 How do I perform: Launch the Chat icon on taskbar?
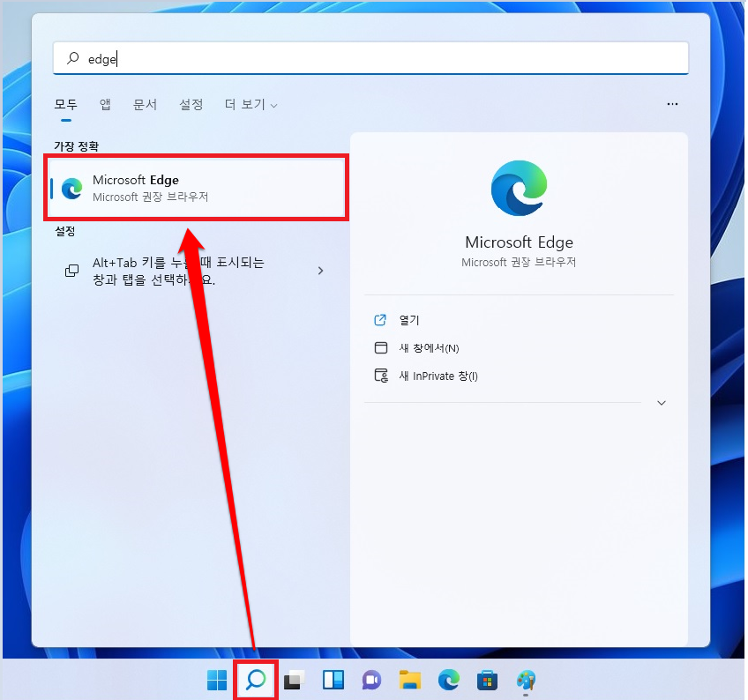coord(371,680)
